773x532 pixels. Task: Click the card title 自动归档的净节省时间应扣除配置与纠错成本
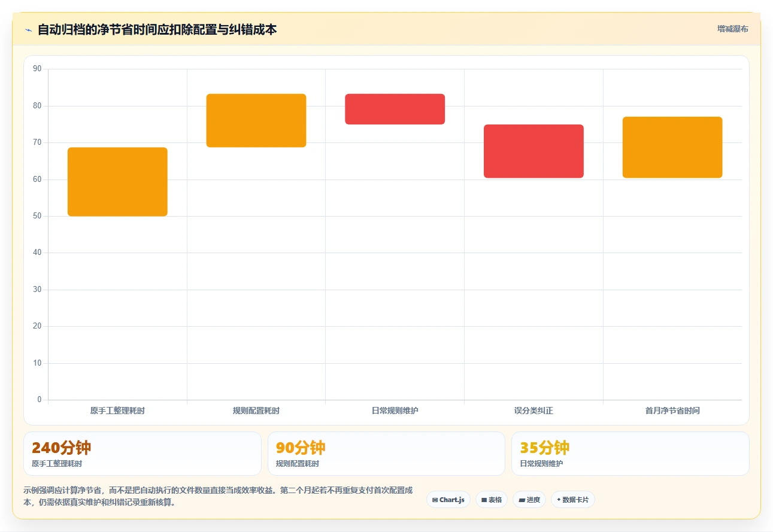pos(157,29)
